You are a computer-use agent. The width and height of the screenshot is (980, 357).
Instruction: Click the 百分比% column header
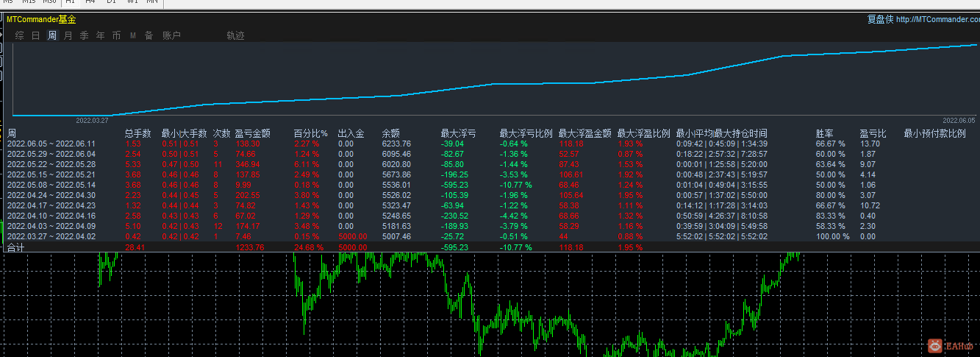click(310, 134)
